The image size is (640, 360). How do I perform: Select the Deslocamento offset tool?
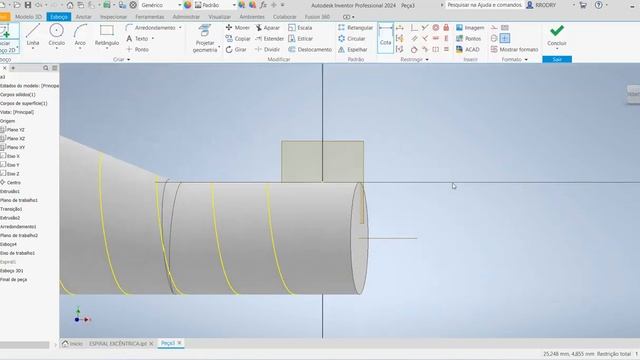[x=310, y=49]
